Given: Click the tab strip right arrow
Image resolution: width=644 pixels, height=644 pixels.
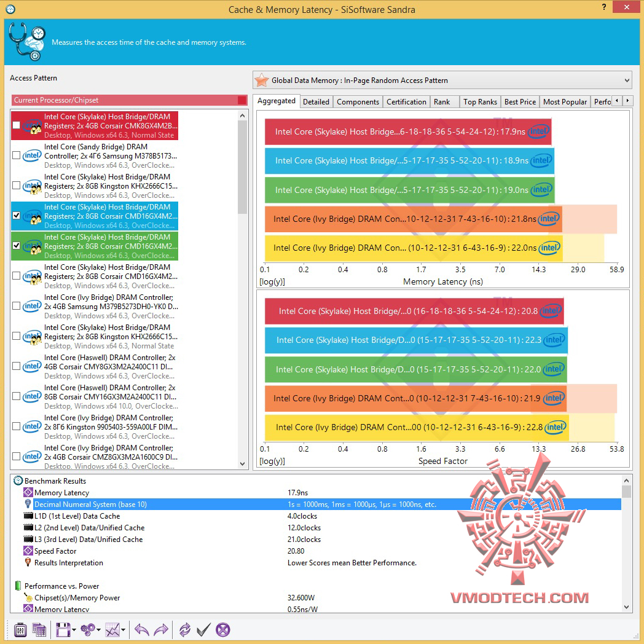Looking at the screenshot, I should pyautogui.click(x=627, y=101).
